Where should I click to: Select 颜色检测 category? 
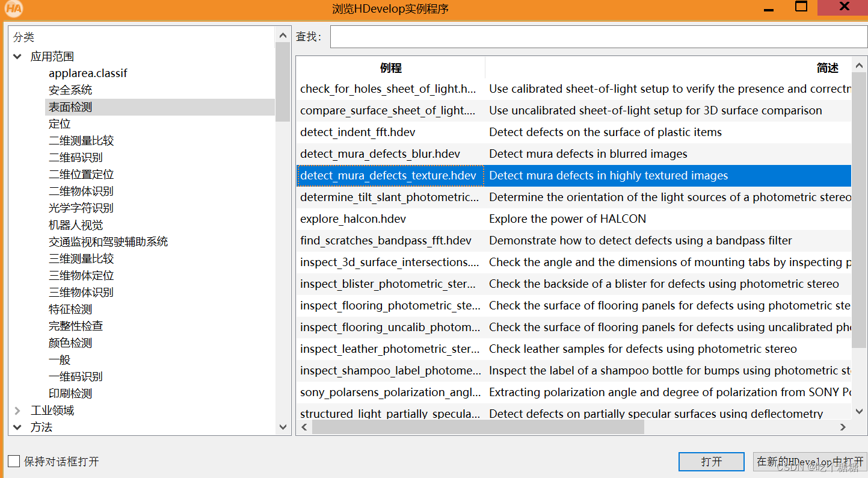tap(70, 343)
